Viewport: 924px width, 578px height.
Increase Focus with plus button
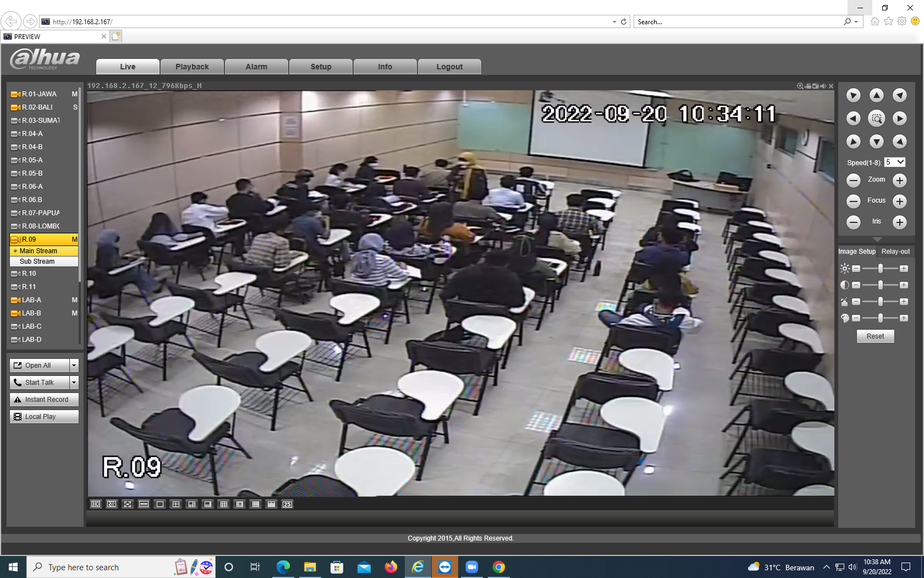pos(899,201)
